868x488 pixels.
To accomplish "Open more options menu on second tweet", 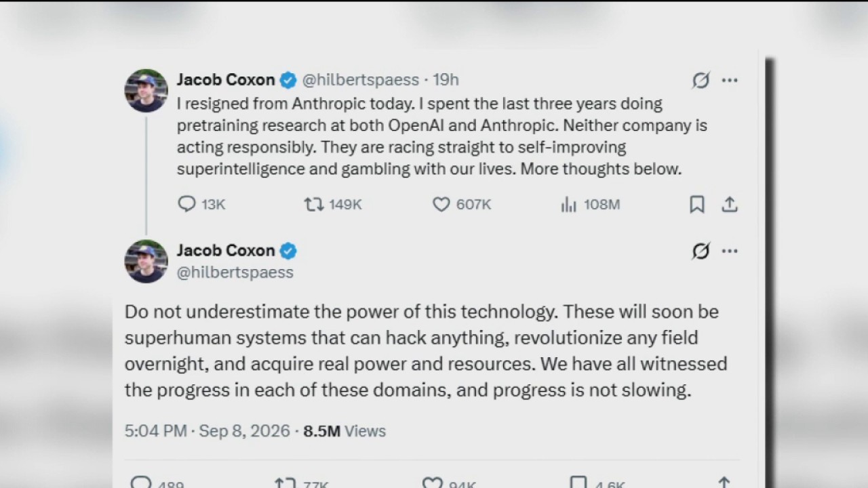I will pos(730,251).
